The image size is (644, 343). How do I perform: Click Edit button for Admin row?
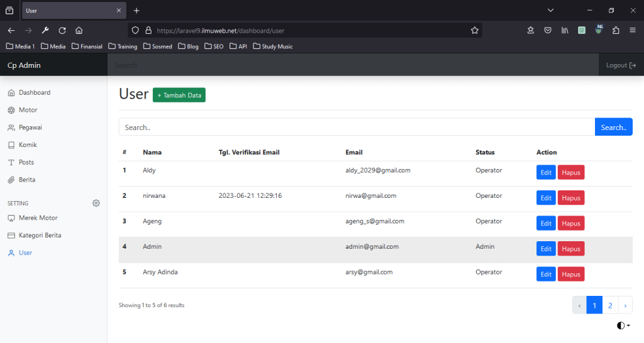click(546, 249)
